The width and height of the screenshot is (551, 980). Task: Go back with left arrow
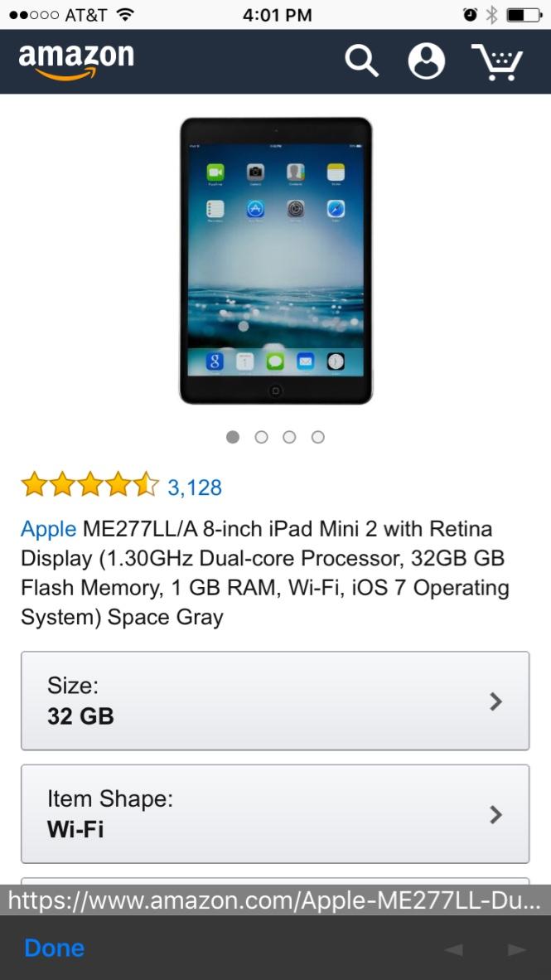click(453, 950)
